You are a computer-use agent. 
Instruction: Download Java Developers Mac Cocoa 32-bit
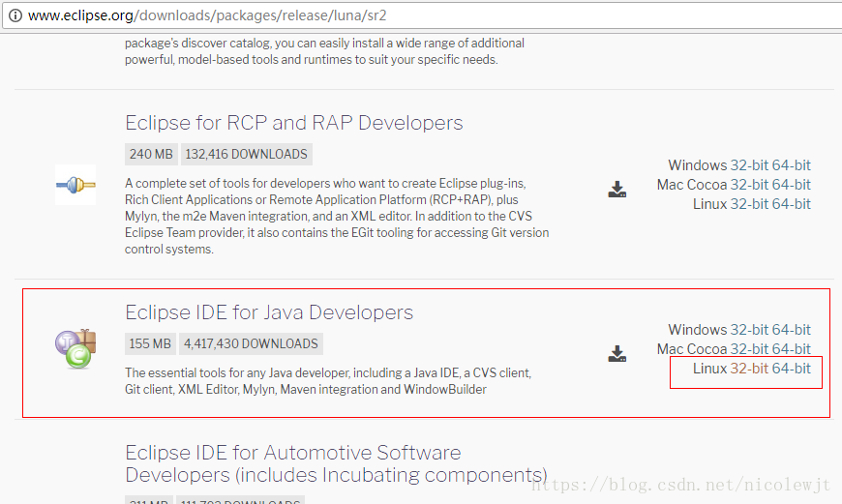749,349
